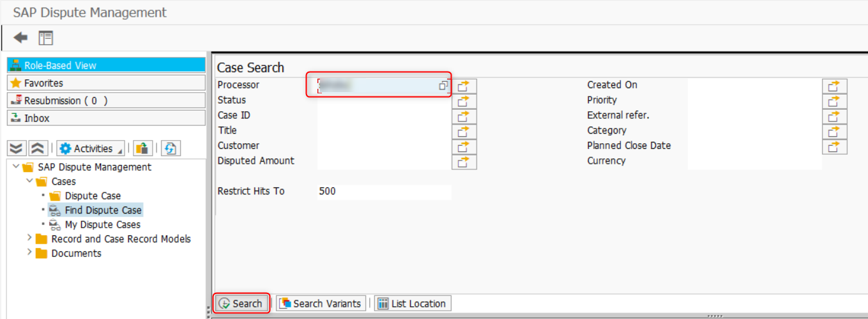Click the refresh tree icon

[x=170, y=148]
